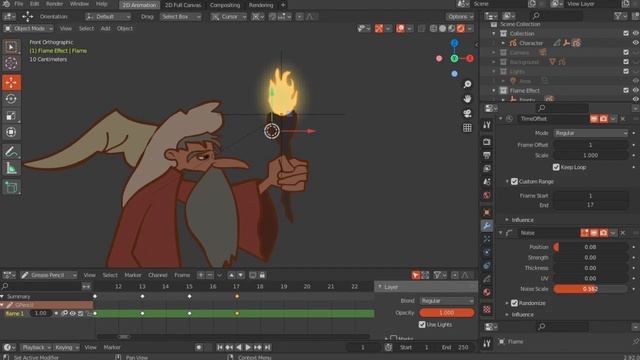Activate the Transform tool
Image resolution: width=640 pixels, height=360 pixels.
pos(11,132)
